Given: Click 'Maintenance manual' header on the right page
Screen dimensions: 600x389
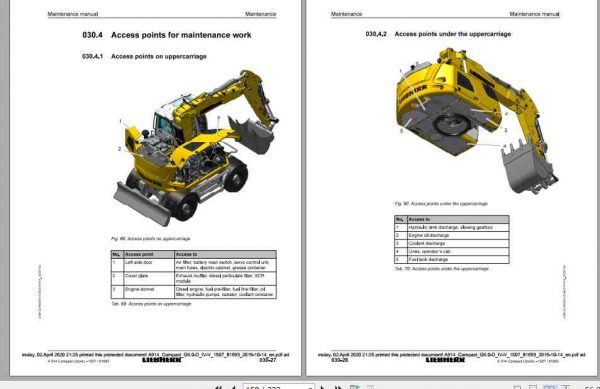Looking at the screenshot, I should click(x=534, y=14).
